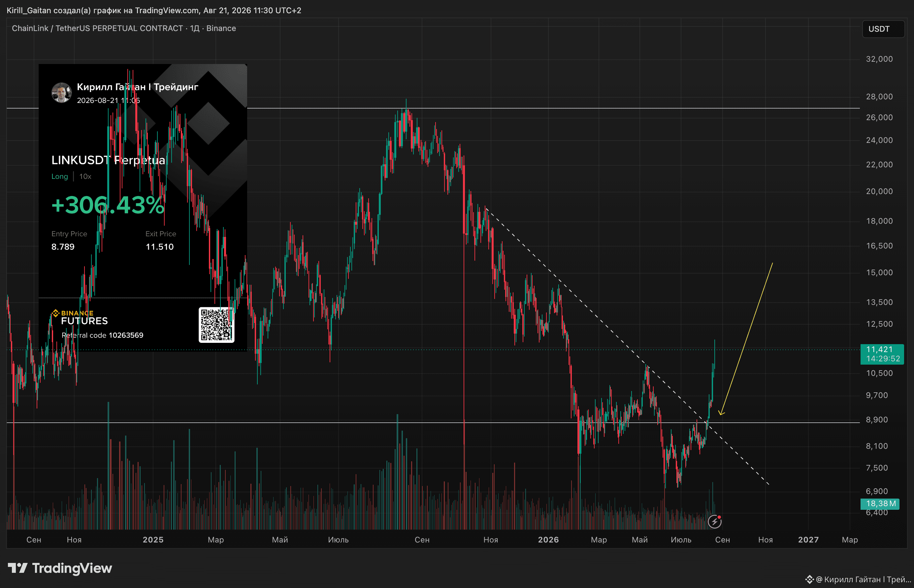Viewport: 914px width, 588px height.
Task: Click the 6,900 price axis label
Action: click(x=877, y=491)
